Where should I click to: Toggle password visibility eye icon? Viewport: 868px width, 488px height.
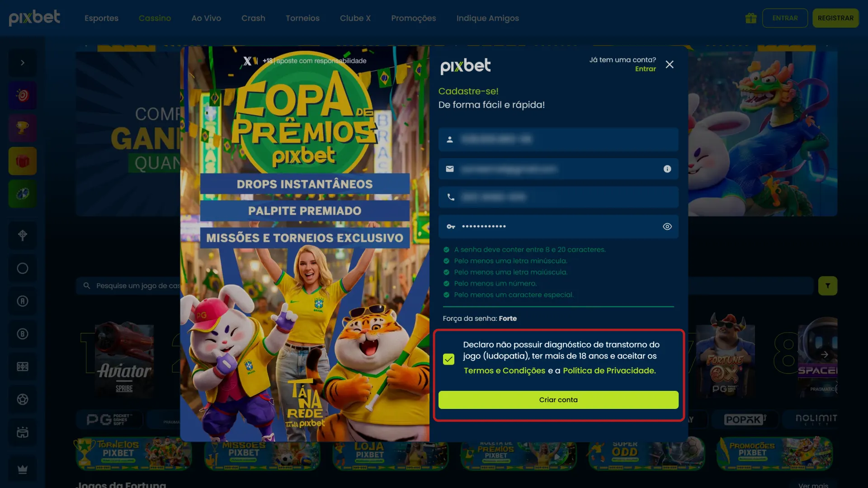coord(667,226)
